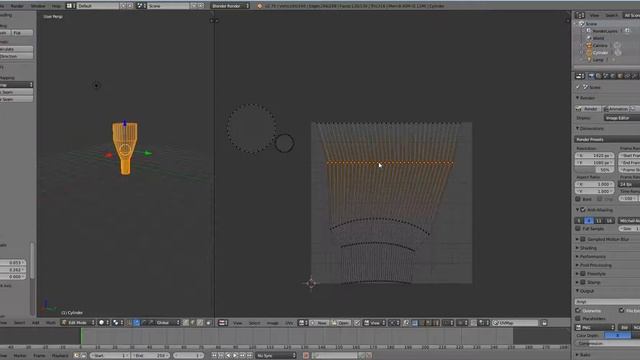Open the UV pivot point dropdown
The width and height of the screenshot is (640, 360).
[394, 322]
